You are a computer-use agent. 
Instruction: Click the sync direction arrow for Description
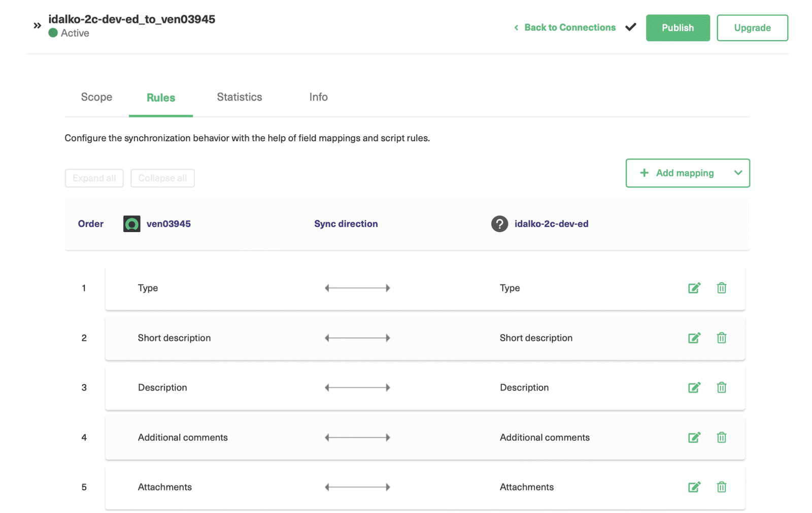(x=357, y=387)
